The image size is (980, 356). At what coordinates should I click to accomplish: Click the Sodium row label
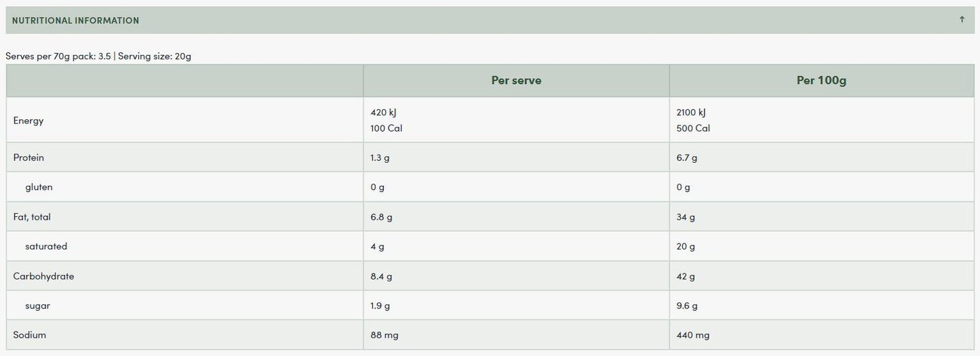tap(30, 335)
